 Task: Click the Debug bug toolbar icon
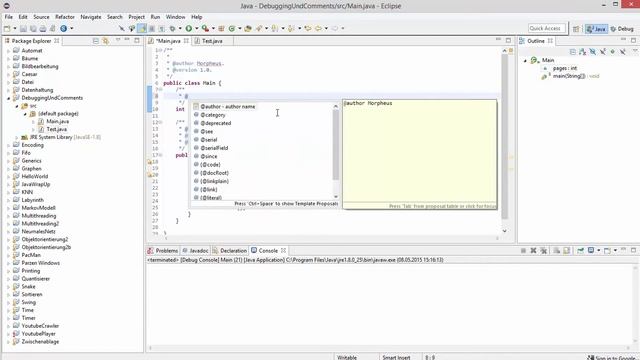click(172, 29)
